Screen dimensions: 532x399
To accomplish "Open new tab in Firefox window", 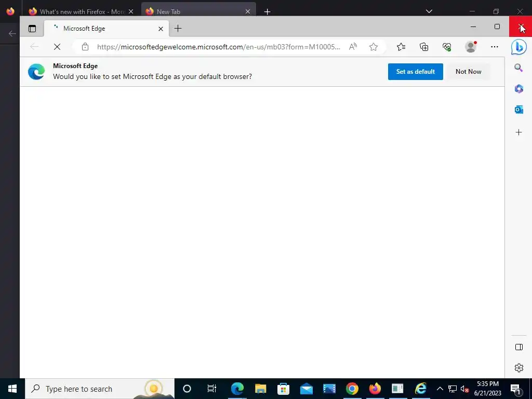I will (x=268, y=12).
